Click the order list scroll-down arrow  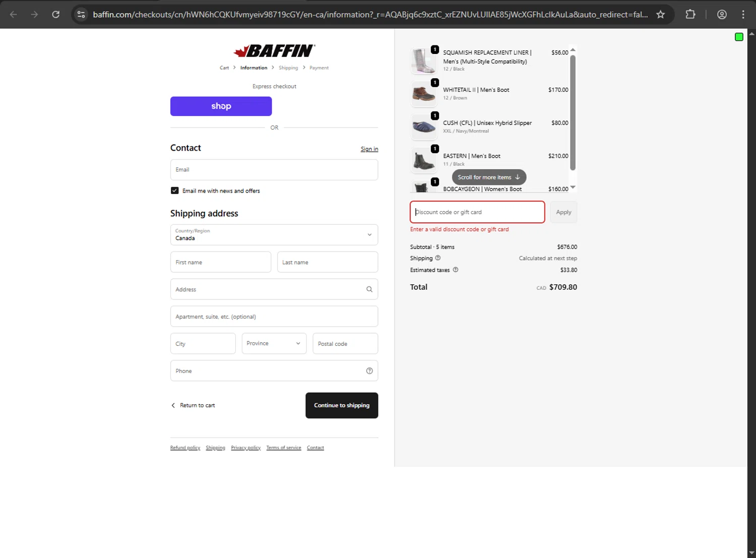tap(573, 188)
